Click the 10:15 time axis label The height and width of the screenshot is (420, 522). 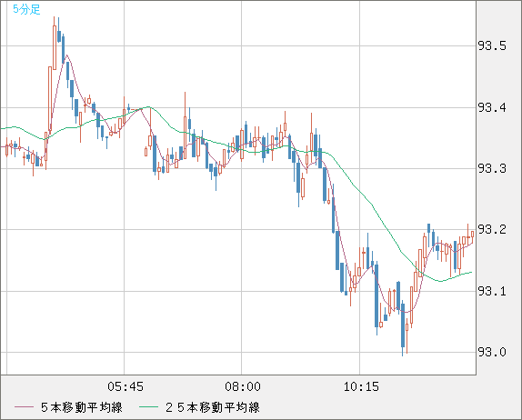tap(361, 386)
